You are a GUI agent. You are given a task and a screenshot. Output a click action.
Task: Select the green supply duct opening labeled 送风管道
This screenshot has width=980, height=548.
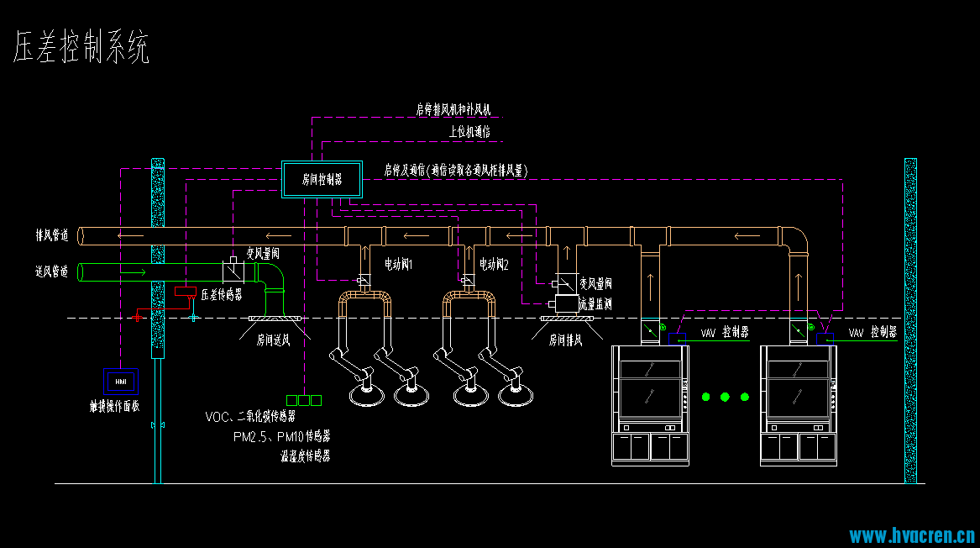coord(82,272)
